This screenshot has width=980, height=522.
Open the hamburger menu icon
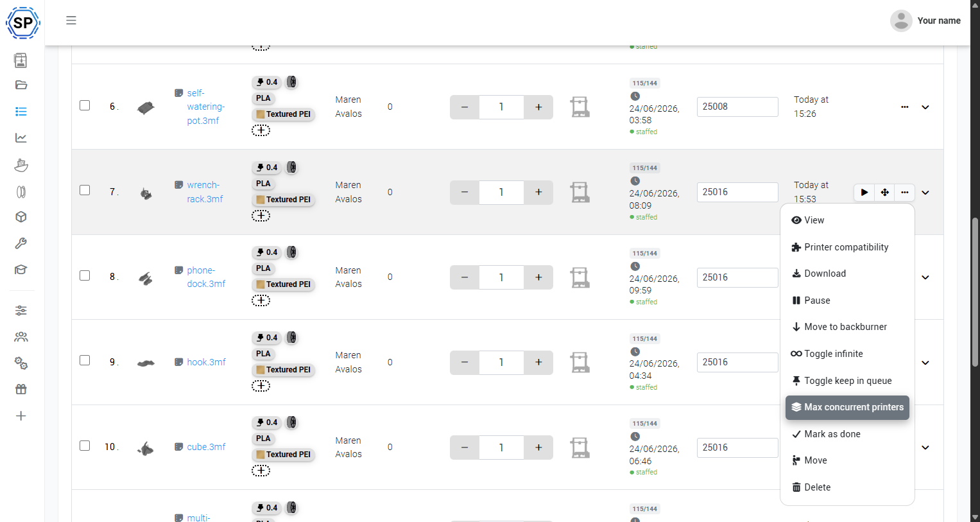[x=71, y=21]
